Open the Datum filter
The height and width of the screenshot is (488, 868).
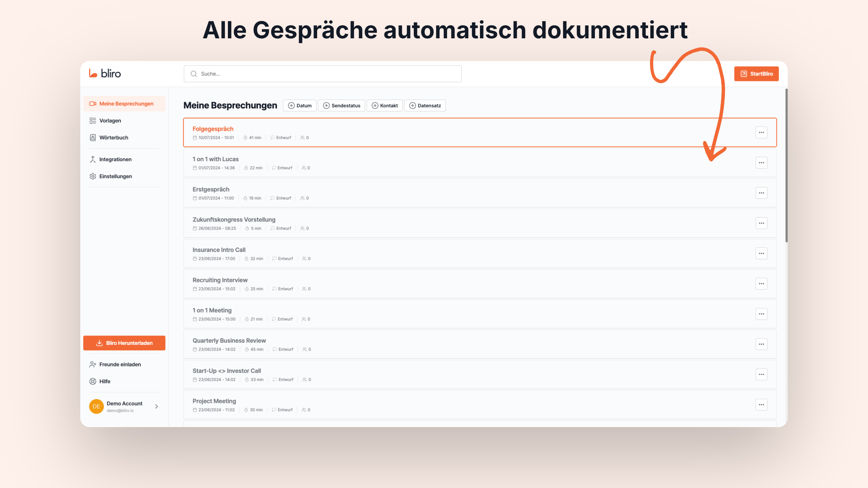point(299,106)
